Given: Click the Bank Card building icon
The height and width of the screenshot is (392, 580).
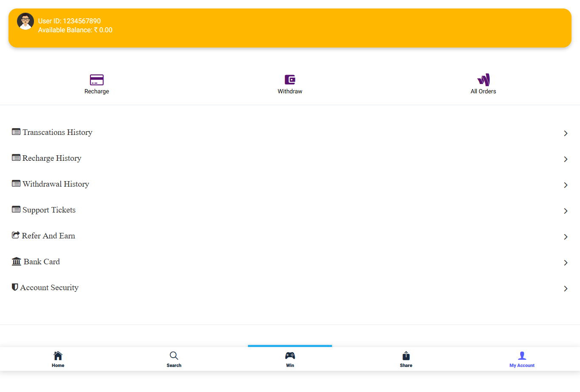Looking at the screenshot, I should click(16, 261).
